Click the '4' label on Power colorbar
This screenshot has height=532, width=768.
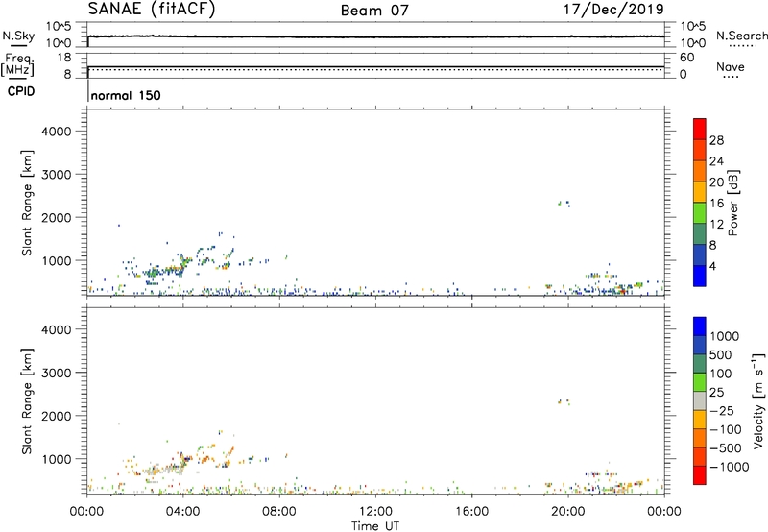(712, 266)
